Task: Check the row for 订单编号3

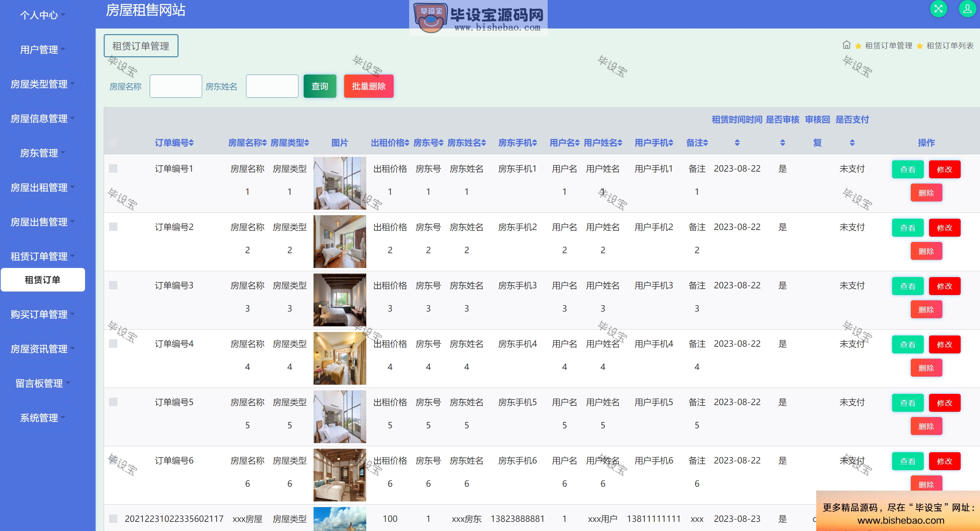Action: click(113, 285)
